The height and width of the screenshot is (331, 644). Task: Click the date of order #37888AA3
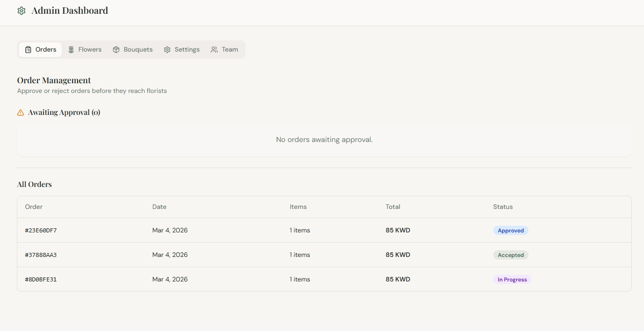point(170,255)
